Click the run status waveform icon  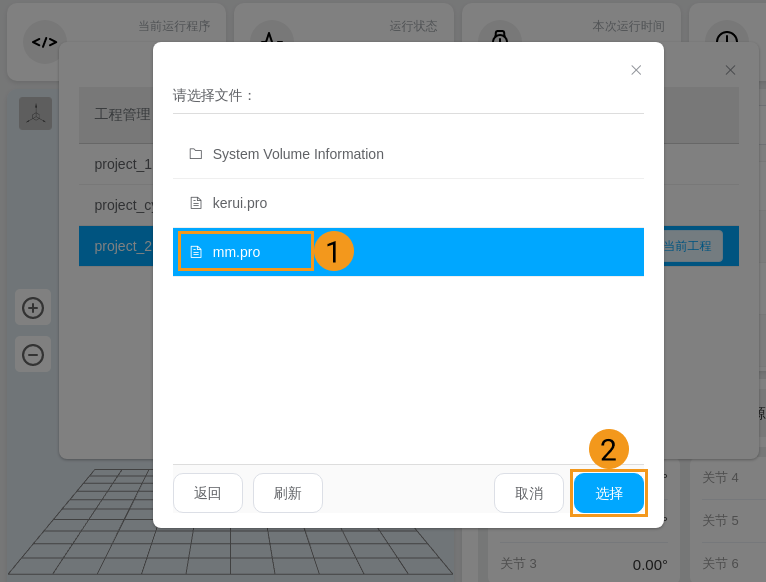[x=272, y=38]
